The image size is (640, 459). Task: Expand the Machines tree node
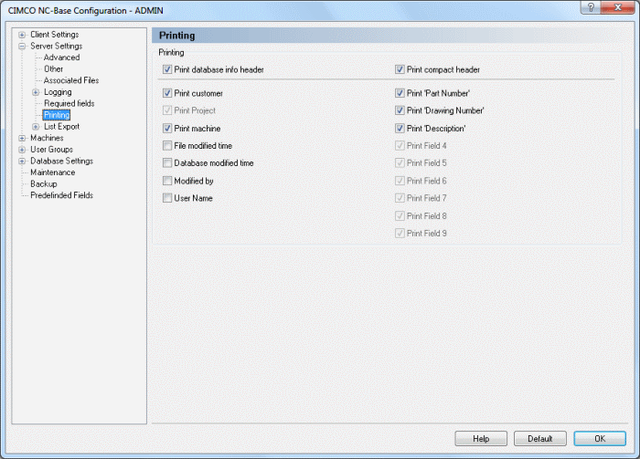tap(22, 138)
